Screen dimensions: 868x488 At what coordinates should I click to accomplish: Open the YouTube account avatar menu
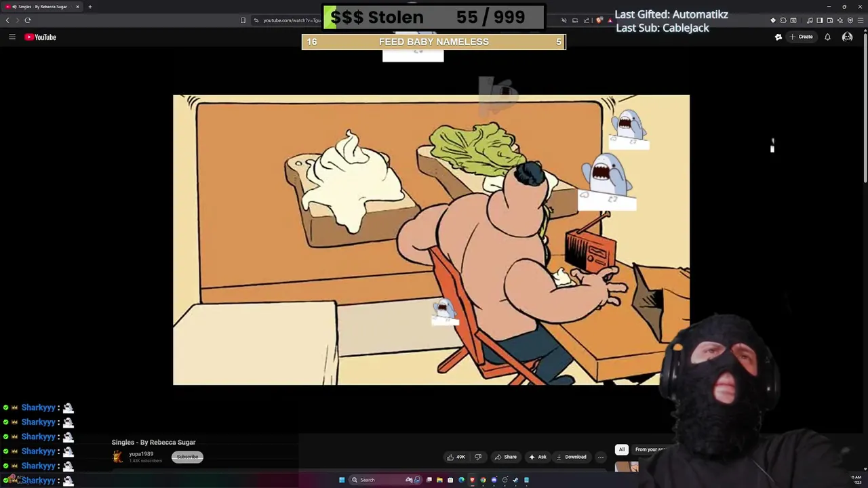[847, 37]
